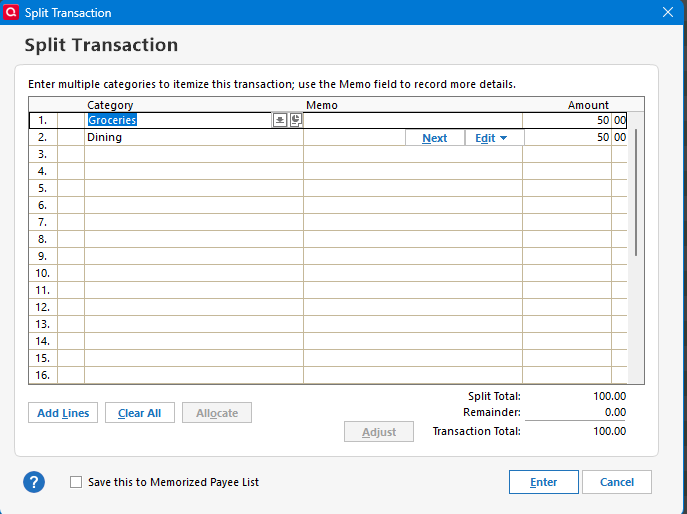Click the category cell in row 10

[194, 273]
